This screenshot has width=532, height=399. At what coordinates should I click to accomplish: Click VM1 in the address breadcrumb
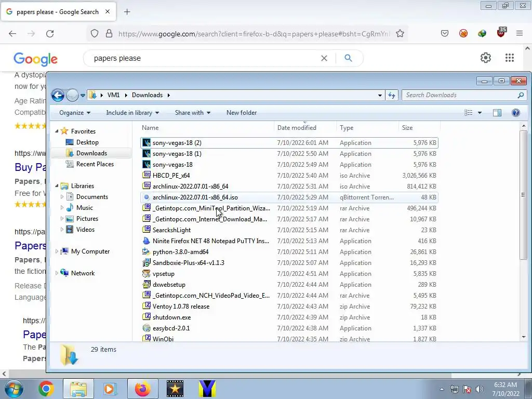113,95
